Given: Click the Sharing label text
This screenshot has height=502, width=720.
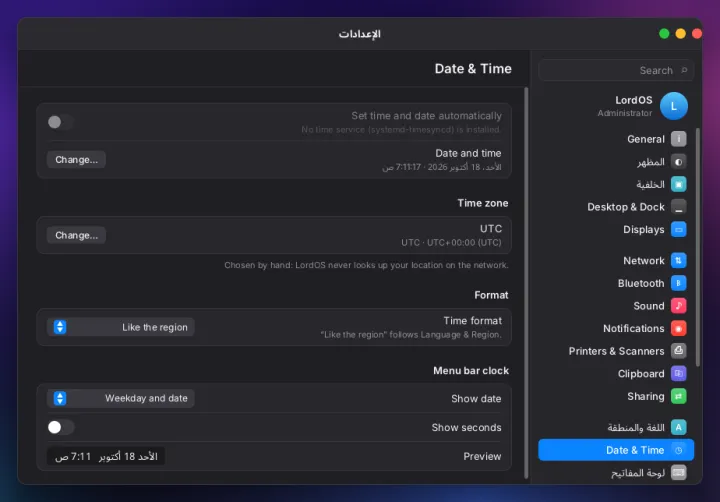Looking at the screenshot, I should [x=646, y=396].
